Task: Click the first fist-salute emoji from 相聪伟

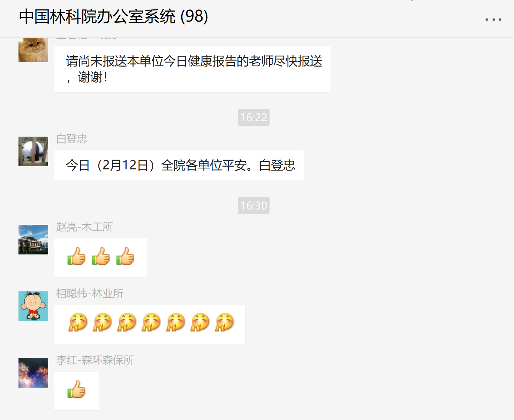Action: (x=78, y=322)
